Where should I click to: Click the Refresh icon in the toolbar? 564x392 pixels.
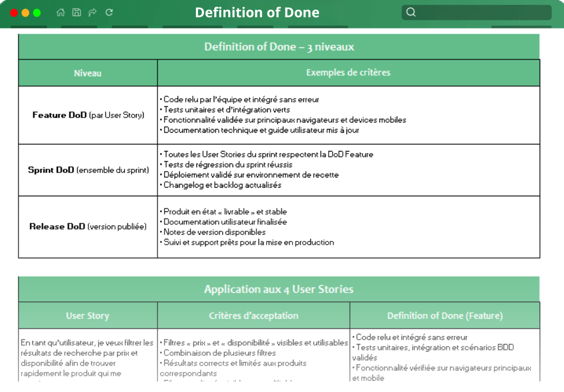(x=108, y=12)
